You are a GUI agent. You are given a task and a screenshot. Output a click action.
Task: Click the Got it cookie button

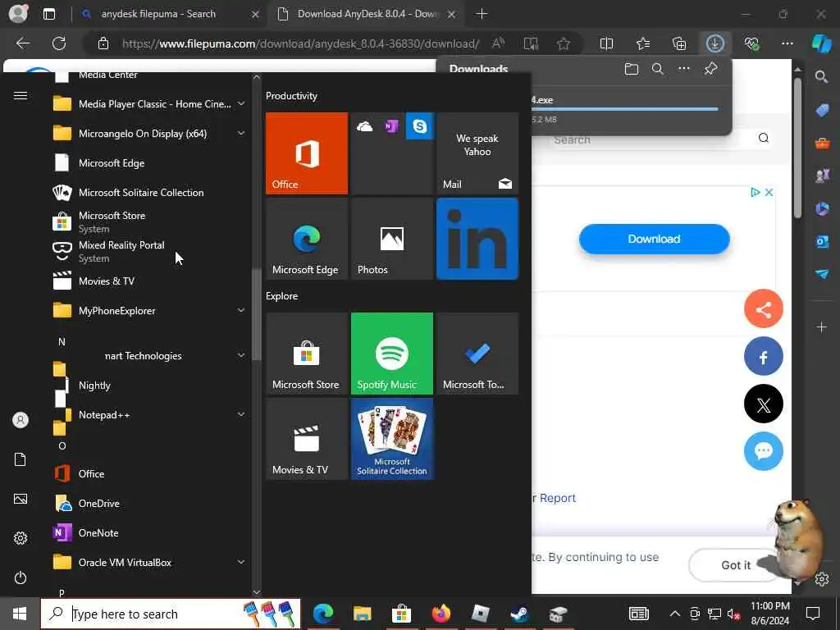(735, 565)
